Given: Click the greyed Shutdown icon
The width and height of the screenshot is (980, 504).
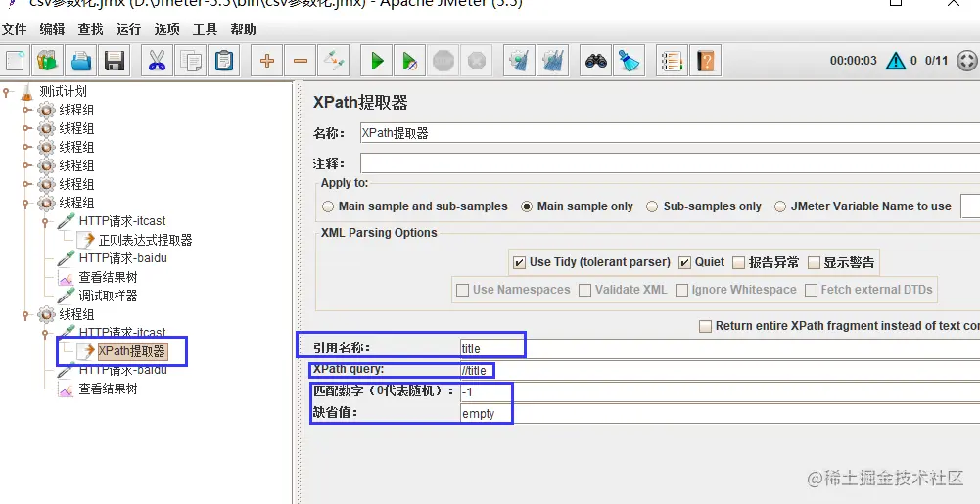Looking at the screenshot, I should click(476, 61).
